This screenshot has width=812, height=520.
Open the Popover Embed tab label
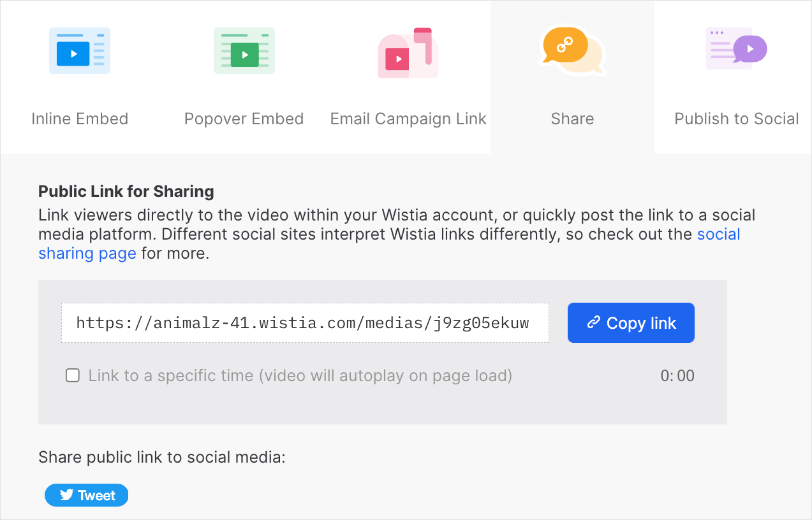(244, 119)
